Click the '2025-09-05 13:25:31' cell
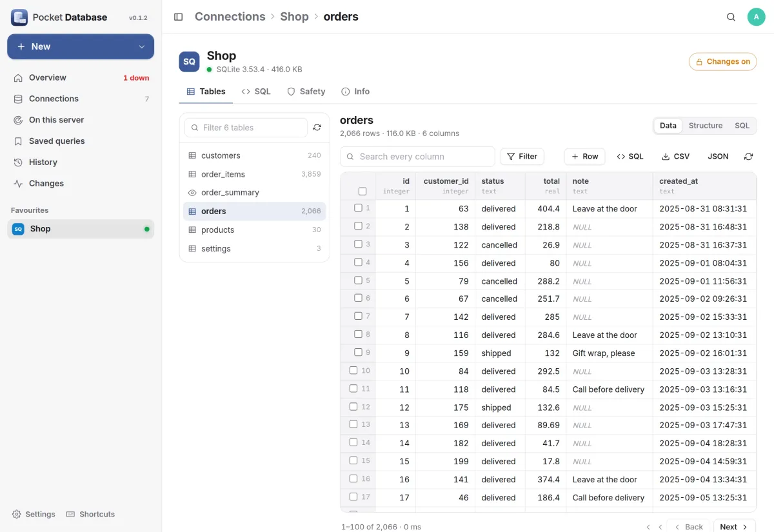 coord(704,498)
